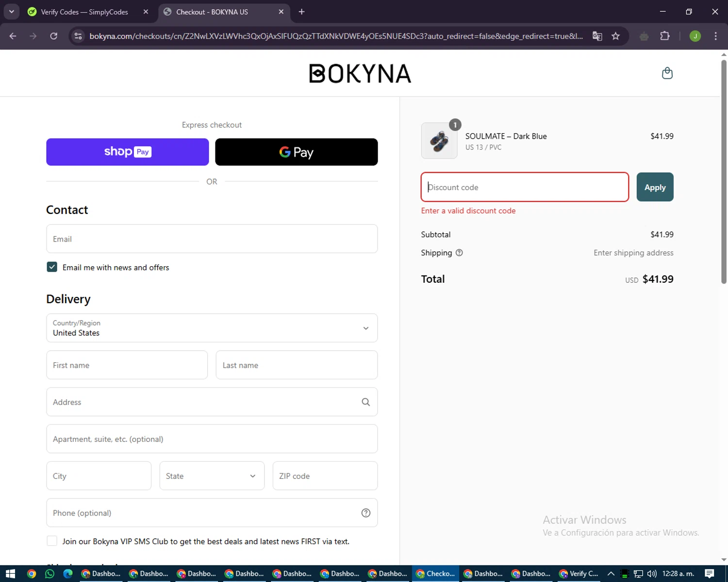Click the Last name field

[297, 365]
